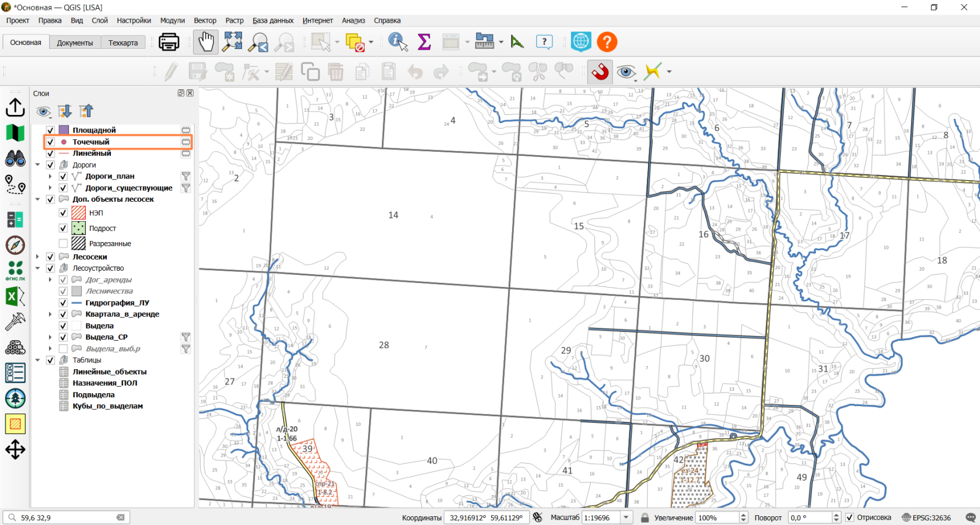Select the Pan Map hand tool

(x=206, y=42)
